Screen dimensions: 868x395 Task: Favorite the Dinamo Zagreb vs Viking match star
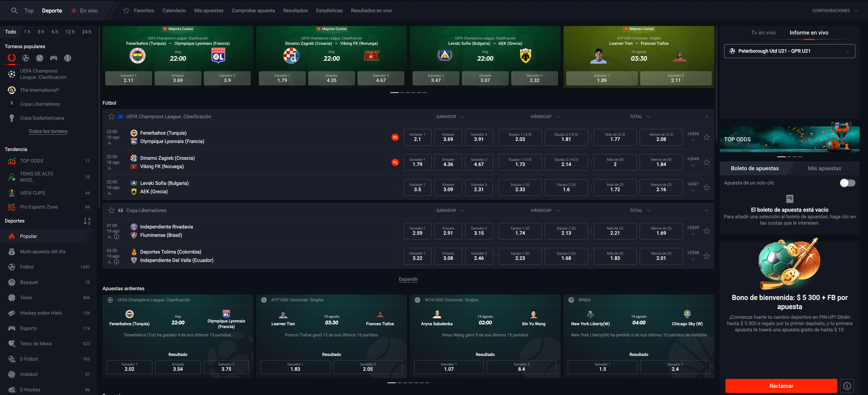pos(707,162)
